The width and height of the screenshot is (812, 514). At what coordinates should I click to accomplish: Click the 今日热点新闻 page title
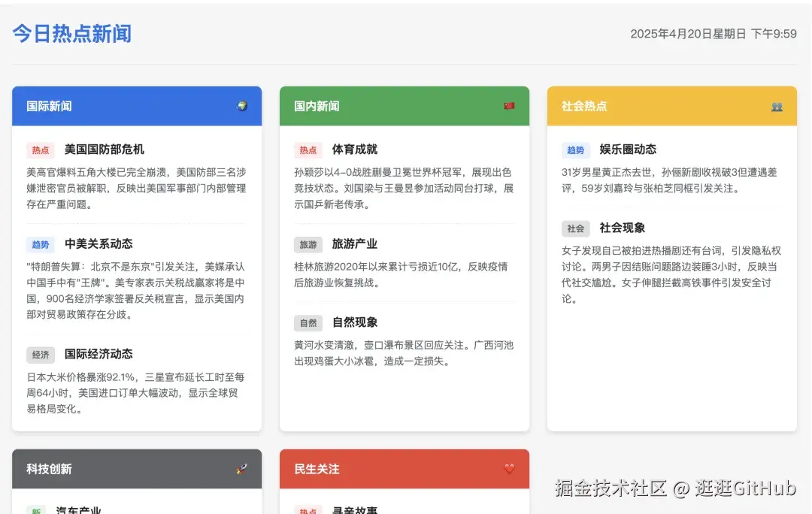click(x=71, y=34)
